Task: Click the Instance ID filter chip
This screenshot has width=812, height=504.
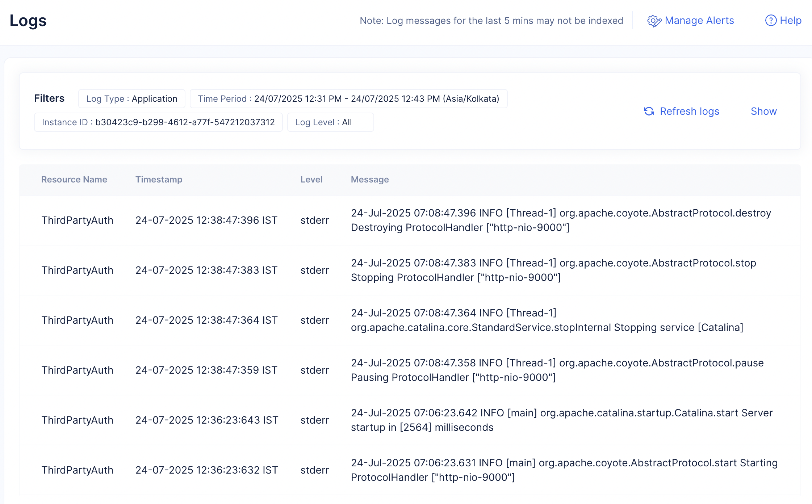Action: [x=158, y=122]
